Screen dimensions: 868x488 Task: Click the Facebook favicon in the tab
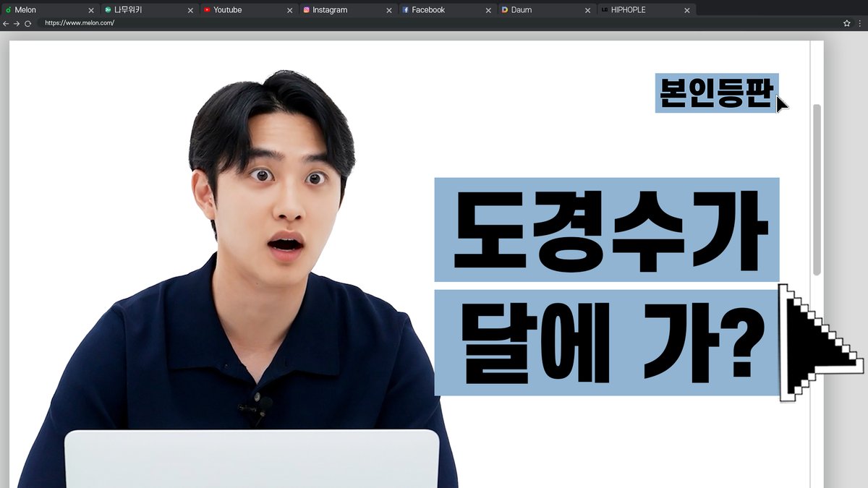click(x=406, y=10)
